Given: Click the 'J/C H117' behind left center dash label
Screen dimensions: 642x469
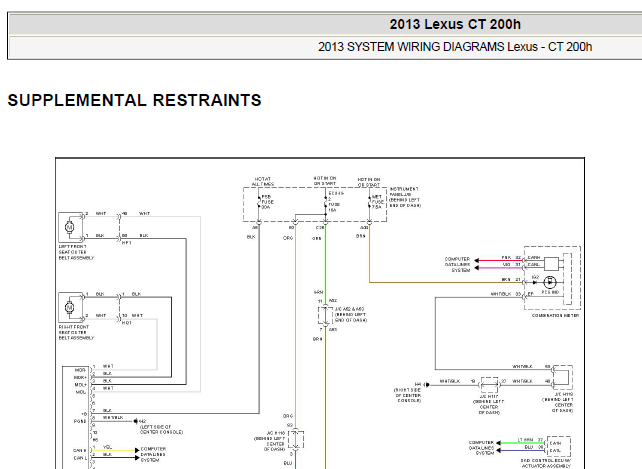Looking at the screenshot, I should point(489,404).
